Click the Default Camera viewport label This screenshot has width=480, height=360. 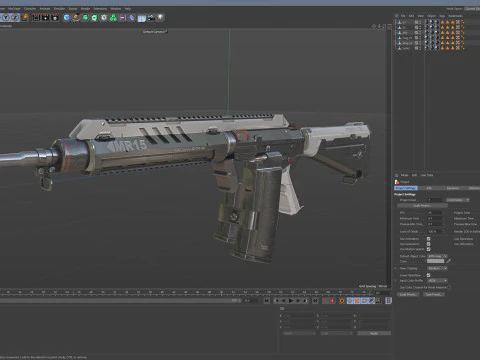tap(155, 31)
